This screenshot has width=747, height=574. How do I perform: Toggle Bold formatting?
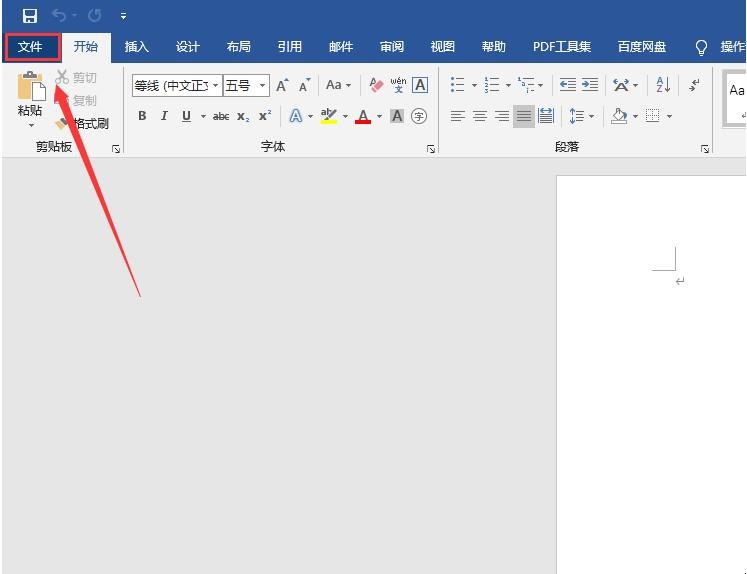point(142,116)
